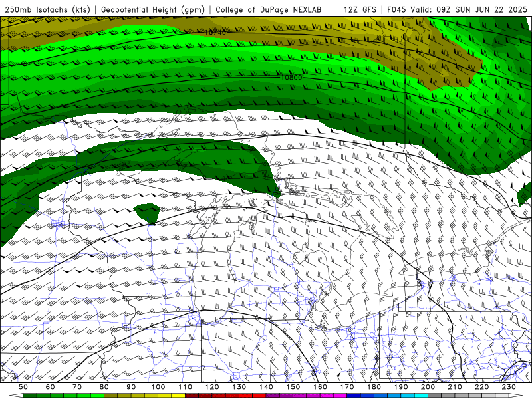Click the 160 value on the color scale
532x399 pixels.
[320, 387]
